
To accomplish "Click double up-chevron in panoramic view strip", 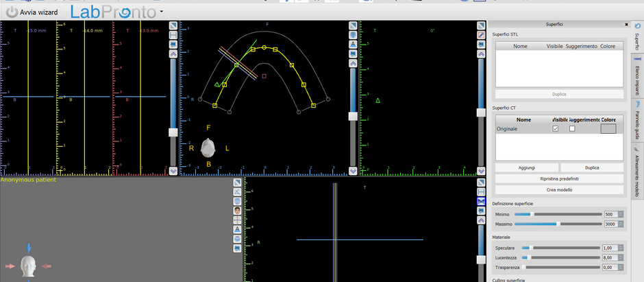I will [x=482, y=220].
